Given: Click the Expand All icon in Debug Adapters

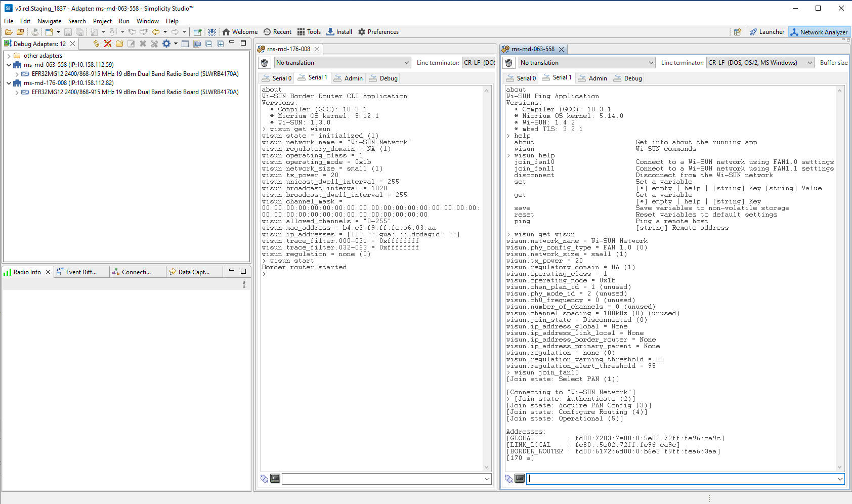Looking at the screenshot, I should tap(220, 44).
